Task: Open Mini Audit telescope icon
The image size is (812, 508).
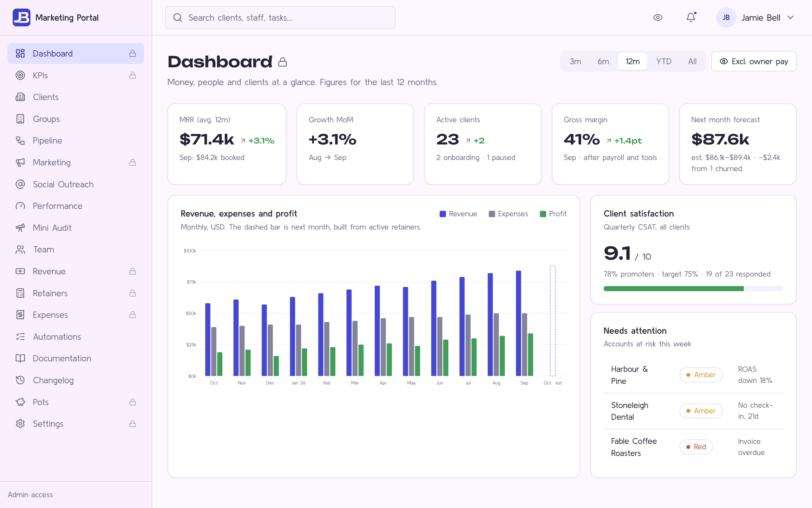Action: (x=21, y=228)
